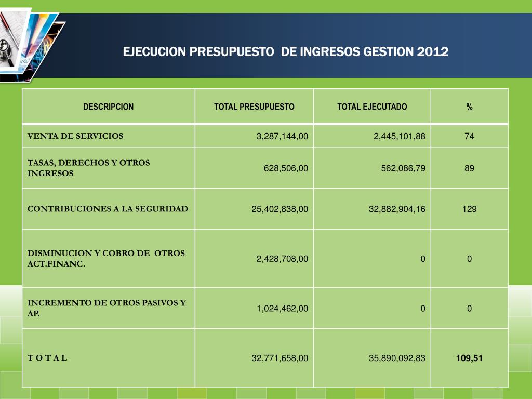The height and width of the screenshot is (399, 532).
Task: Click the value 2,428,708,00
Action: (x=282, y=259)
